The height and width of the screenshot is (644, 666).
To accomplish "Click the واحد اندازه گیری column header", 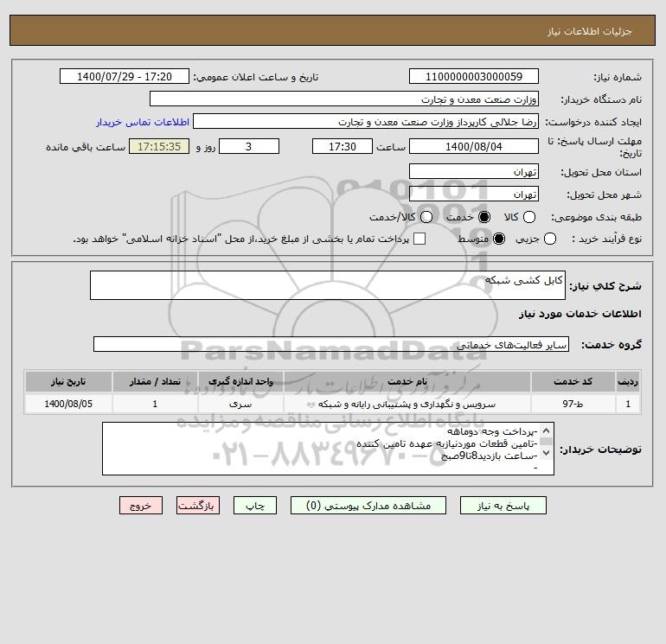I will pyautogui.click(x=240, y=381).
